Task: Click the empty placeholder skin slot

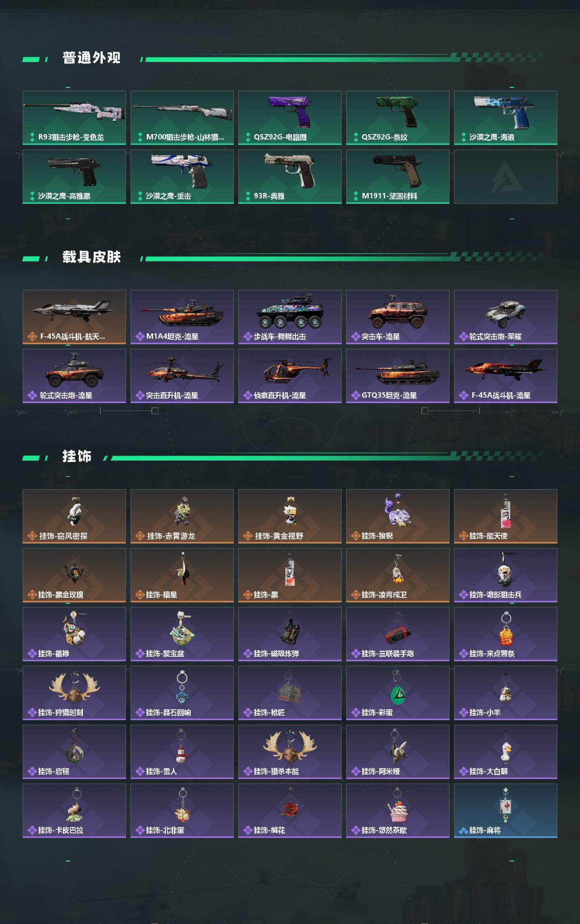Action: tap(506, 177)
